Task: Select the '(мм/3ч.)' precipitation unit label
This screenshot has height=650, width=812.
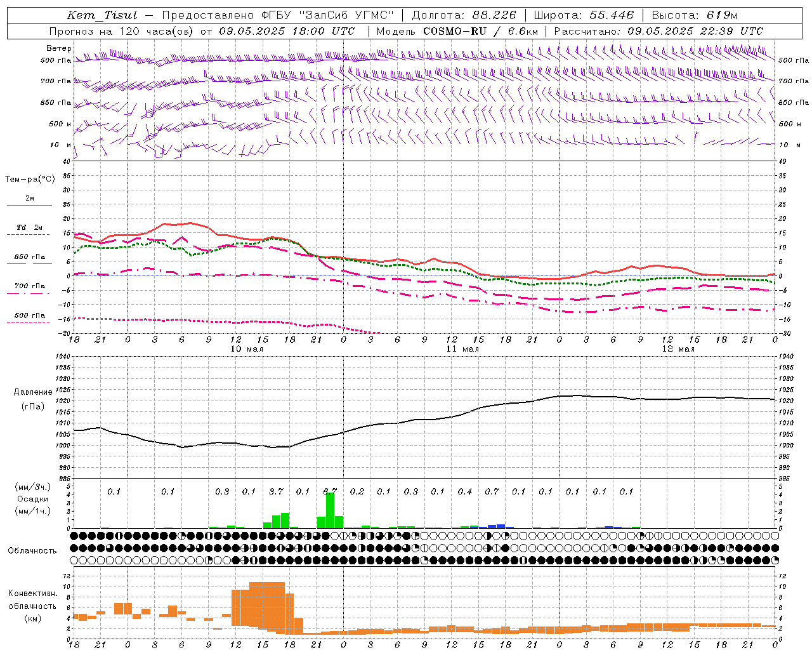Action: 32,487
